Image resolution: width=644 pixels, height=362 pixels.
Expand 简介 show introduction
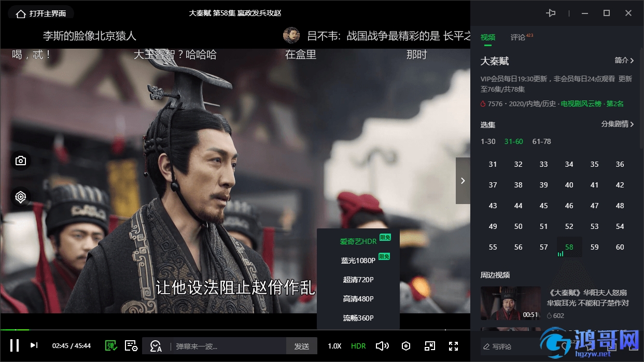[624, 61]
